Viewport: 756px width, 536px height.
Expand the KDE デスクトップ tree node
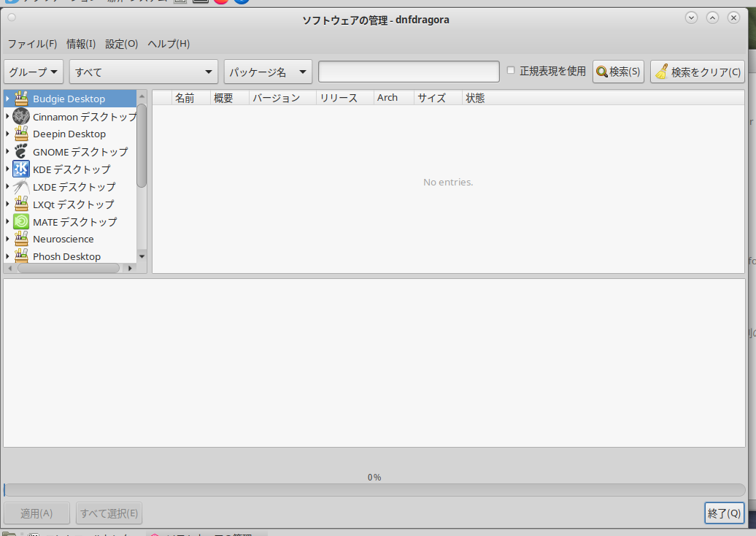[7, 169]
